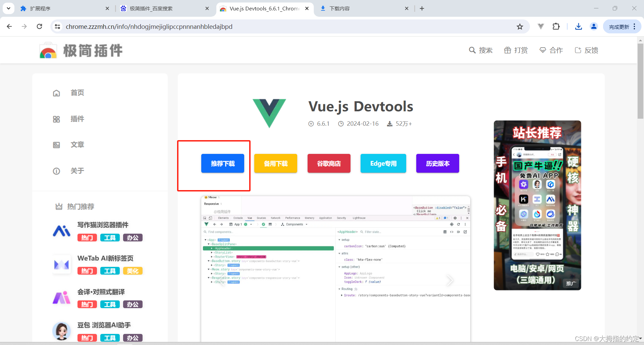Open 打赏 in the site header
The image size is (644, 345).
click(x=516, y=50)
